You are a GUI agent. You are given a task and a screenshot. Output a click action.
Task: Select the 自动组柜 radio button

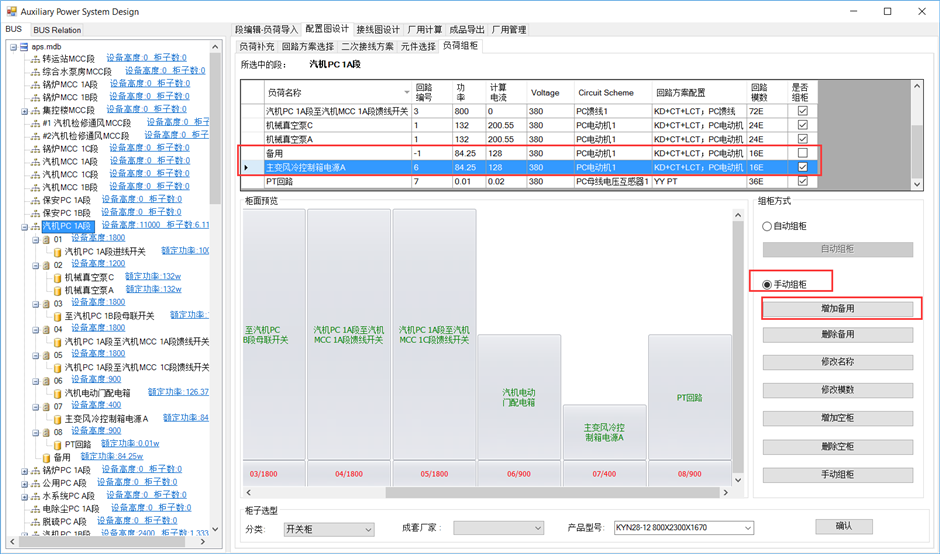pyautogui.click(x=767, y=226)
